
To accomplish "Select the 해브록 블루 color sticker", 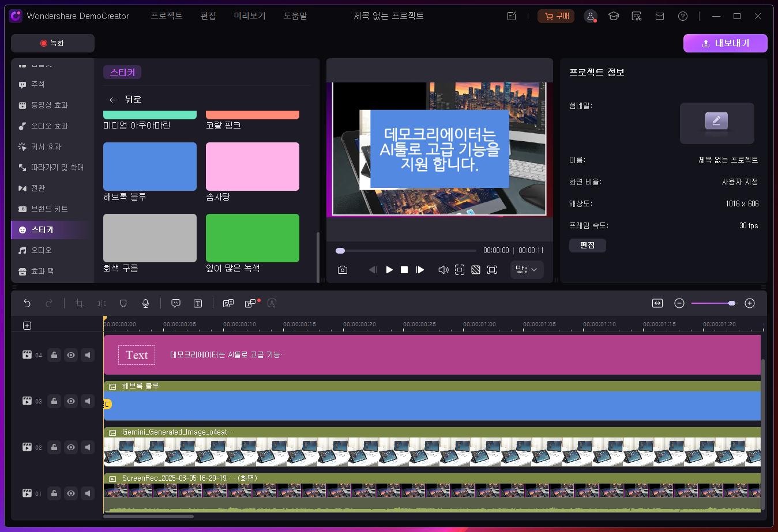I will point(150,167).
